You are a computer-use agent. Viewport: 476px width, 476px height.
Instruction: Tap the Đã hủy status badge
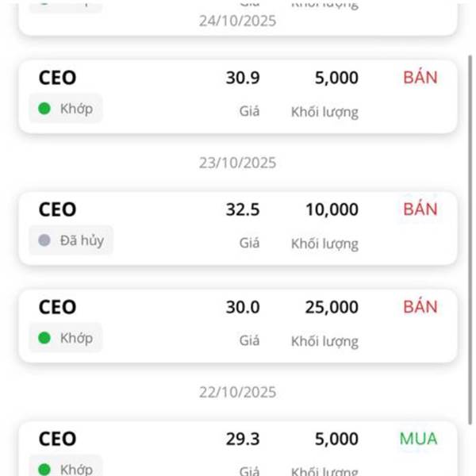coord(71,240)
